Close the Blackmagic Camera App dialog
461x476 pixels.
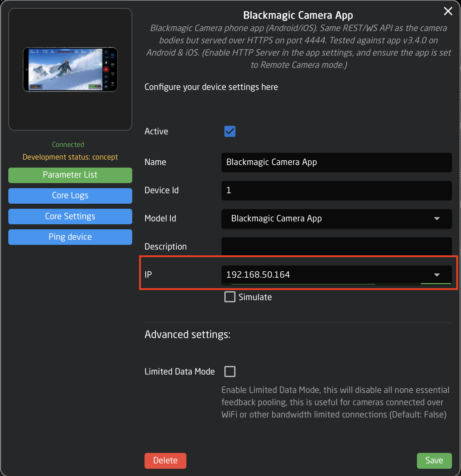(448, 11)
